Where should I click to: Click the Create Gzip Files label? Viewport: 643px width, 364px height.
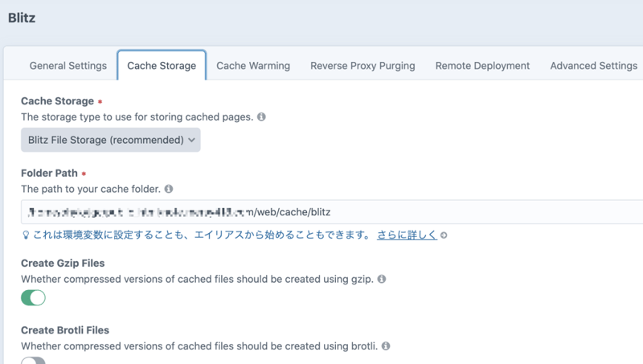(63, 263)
